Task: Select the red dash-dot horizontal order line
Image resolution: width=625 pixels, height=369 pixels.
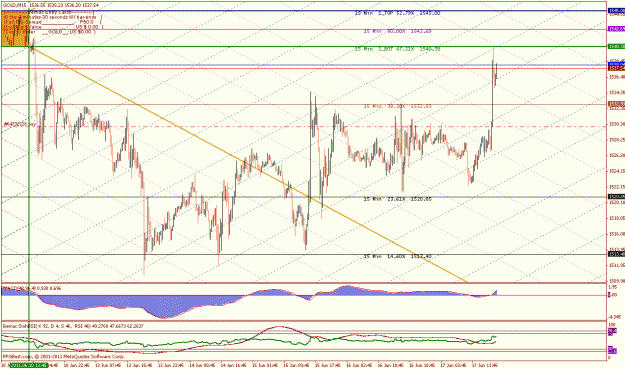Action: [303, 127]
